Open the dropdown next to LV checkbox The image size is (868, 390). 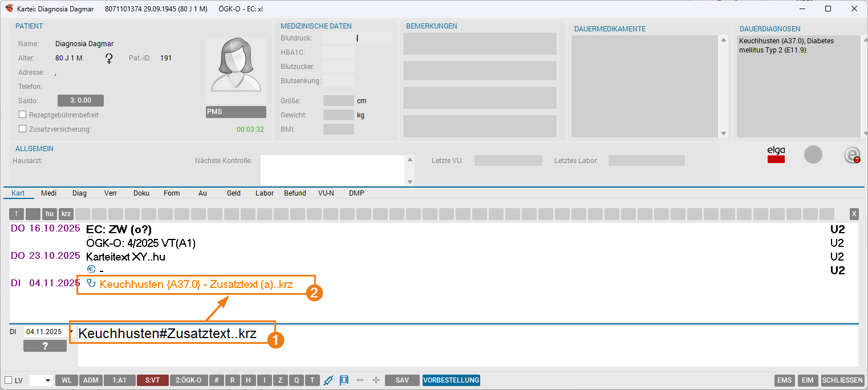click(47, 380)
